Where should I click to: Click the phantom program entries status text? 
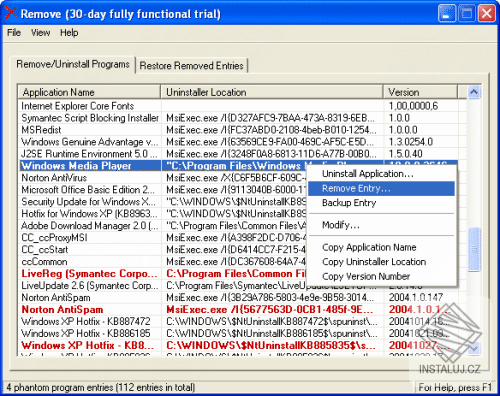[x=101, y=388]
